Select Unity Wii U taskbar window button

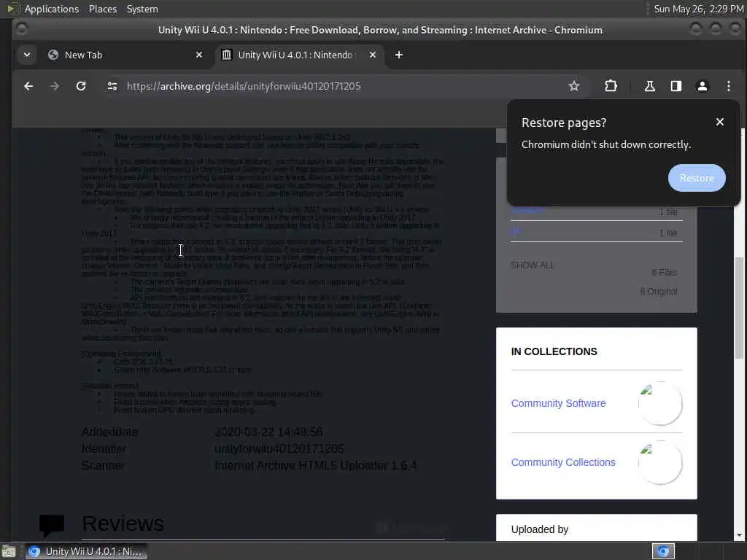coord(86,551)
